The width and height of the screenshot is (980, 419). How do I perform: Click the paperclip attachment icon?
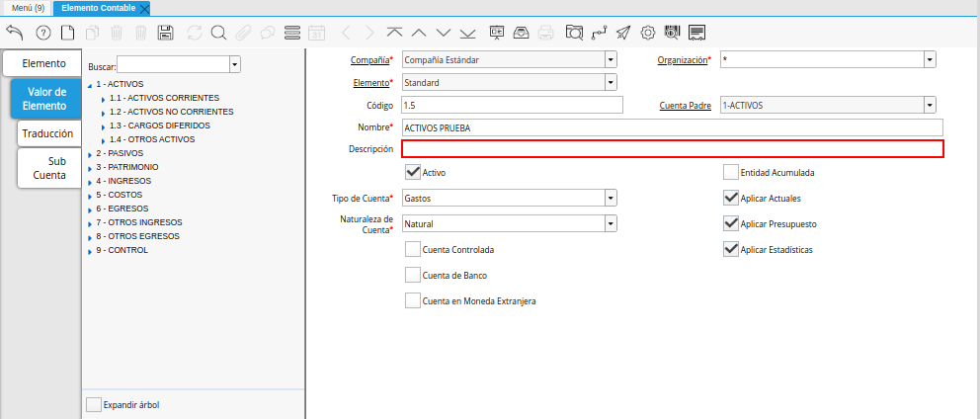click(x=243, y=33)
